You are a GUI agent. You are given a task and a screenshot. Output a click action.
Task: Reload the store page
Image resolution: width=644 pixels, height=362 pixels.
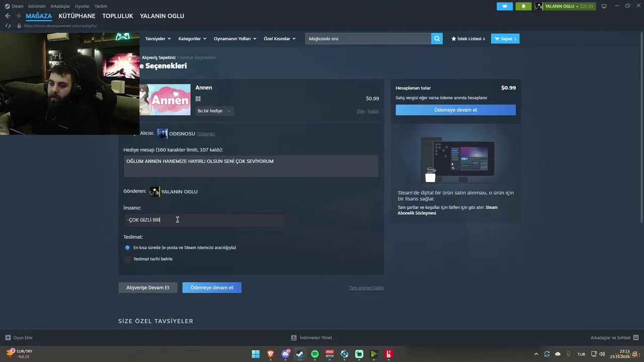8,26
